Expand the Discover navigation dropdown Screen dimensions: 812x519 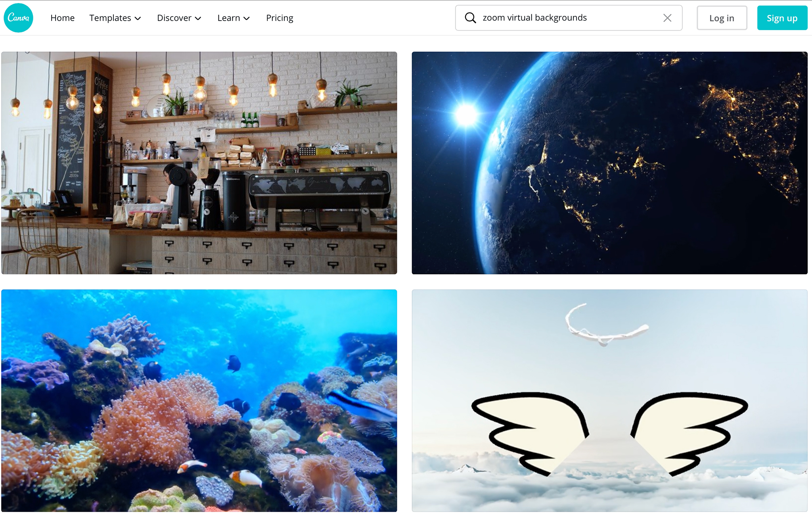[178, 17]
